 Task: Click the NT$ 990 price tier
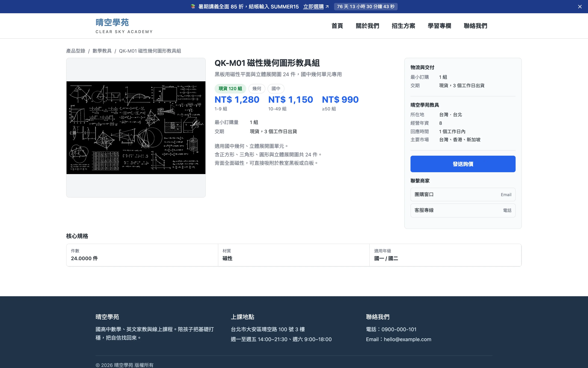click(340, 100)
